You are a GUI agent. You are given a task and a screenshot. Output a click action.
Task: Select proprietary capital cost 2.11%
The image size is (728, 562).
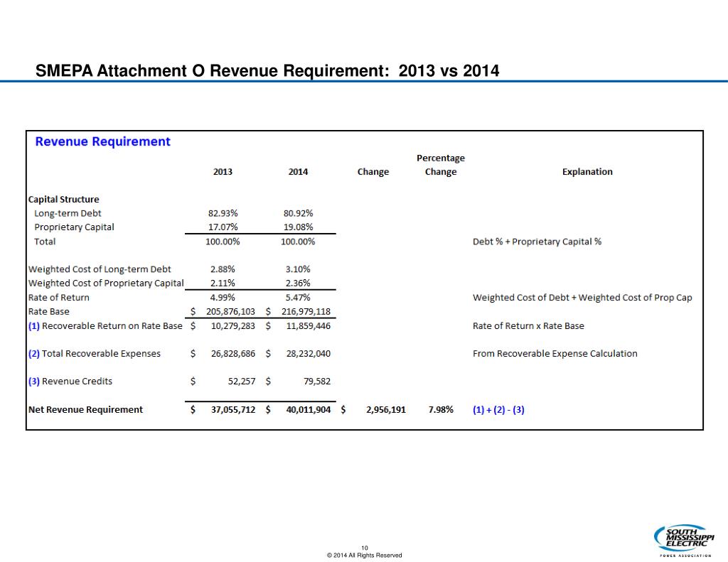click(223, 283)
